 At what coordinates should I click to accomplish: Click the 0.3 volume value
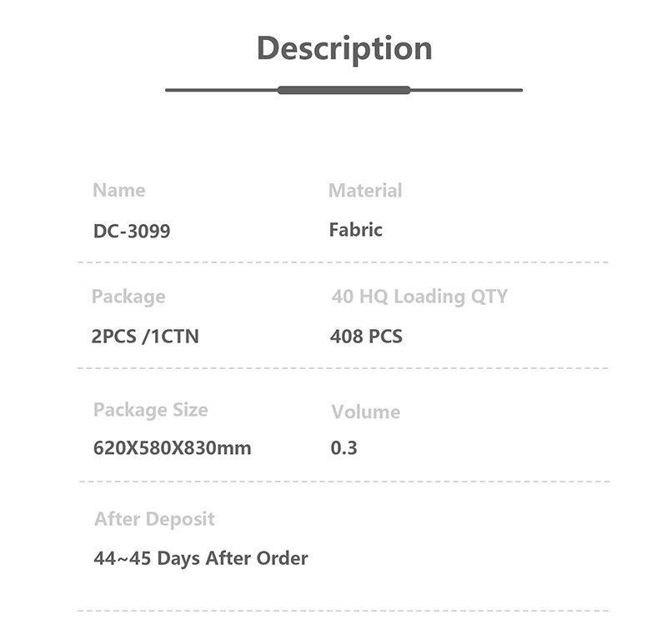click(344, 448)
